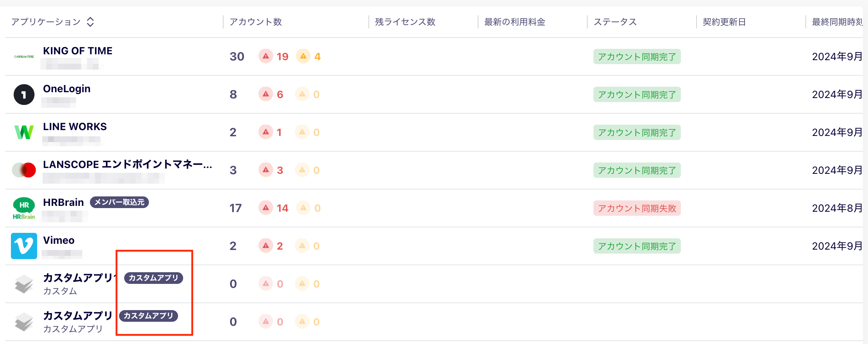
Task: Click orange warning icon in KING OF TIME row
Action: pyautogui.click(x=303, y=56)
